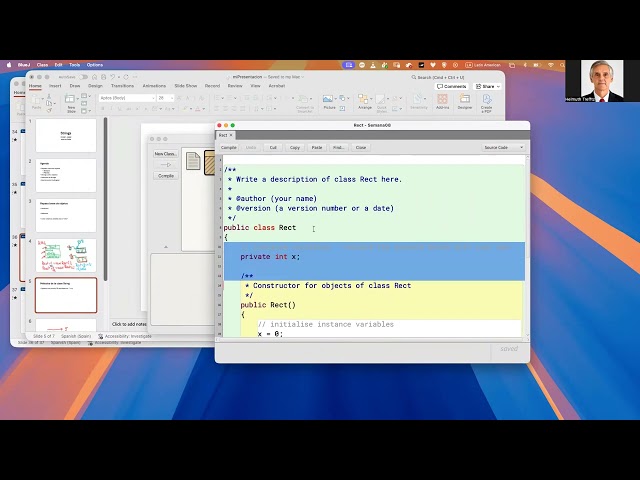This screenshot has height=480, width=640.
Task: Switch to the Draw ribbon tab
Action: (75, 86)
